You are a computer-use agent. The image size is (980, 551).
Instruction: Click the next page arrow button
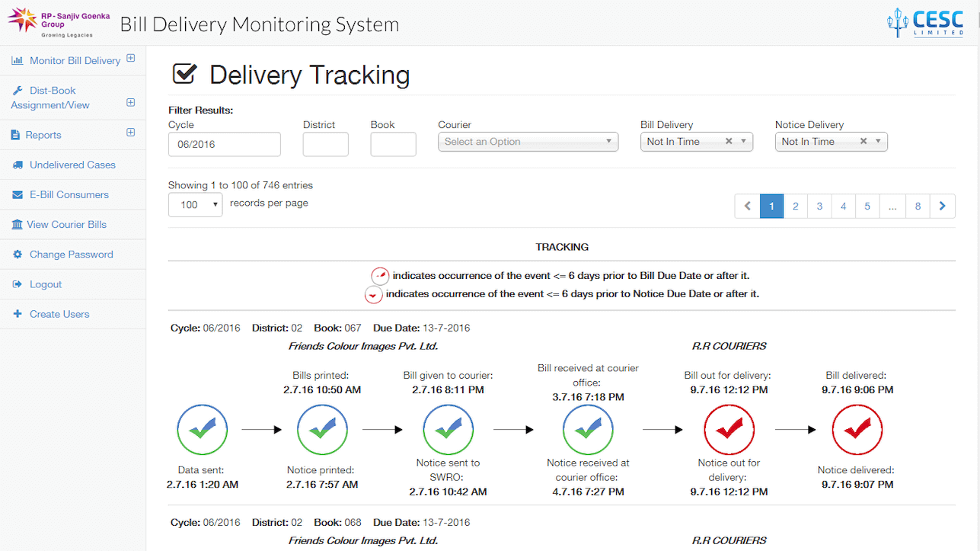click(943, 206)
